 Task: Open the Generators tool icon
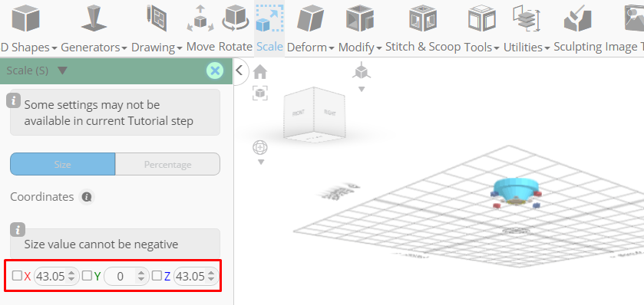[94, 18]
